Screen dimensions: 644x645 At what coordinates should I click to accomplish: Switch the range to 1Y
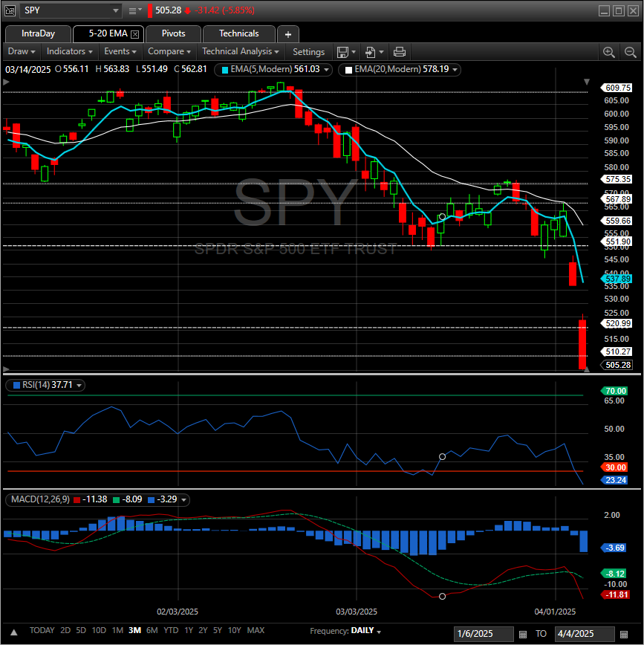189,630
